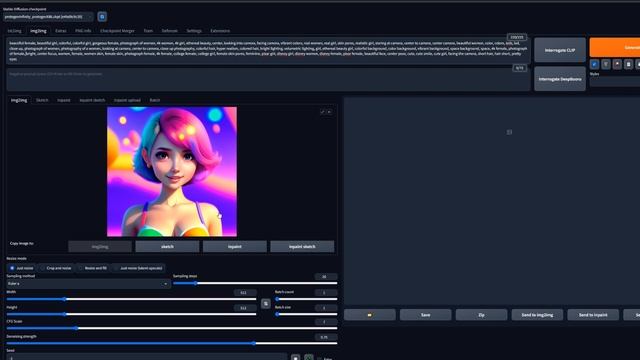Open the Deforum tab
Screen dimensions: 640x360
point(169,31)
